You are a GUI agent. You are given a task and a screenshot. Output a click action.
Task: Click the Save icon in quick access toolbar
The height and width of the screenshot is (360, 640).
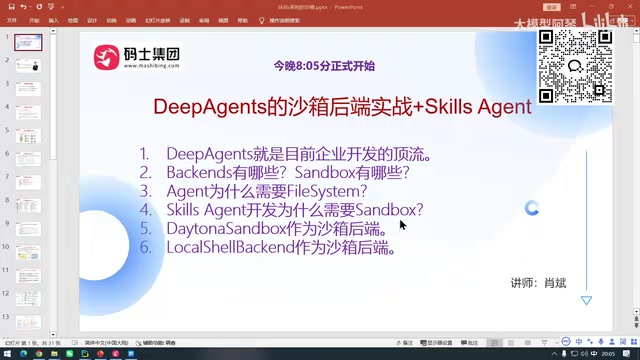[x=11, y=7]
